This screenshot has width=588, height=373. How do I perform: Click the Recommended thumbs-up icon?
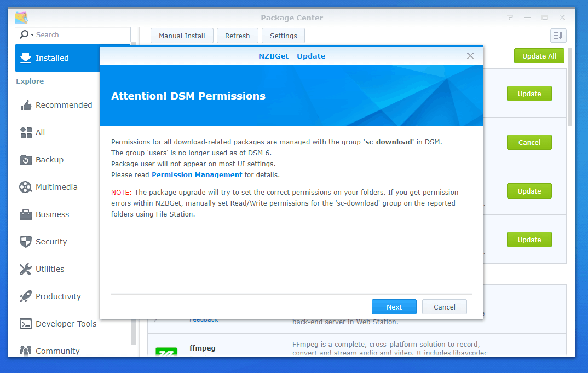click(26, 105)
